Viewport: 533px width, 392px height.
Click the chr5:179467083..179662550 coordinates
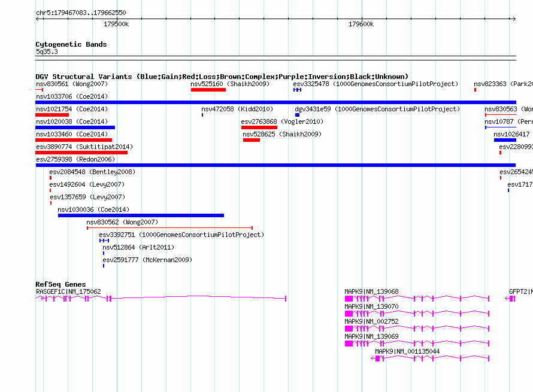81,13
